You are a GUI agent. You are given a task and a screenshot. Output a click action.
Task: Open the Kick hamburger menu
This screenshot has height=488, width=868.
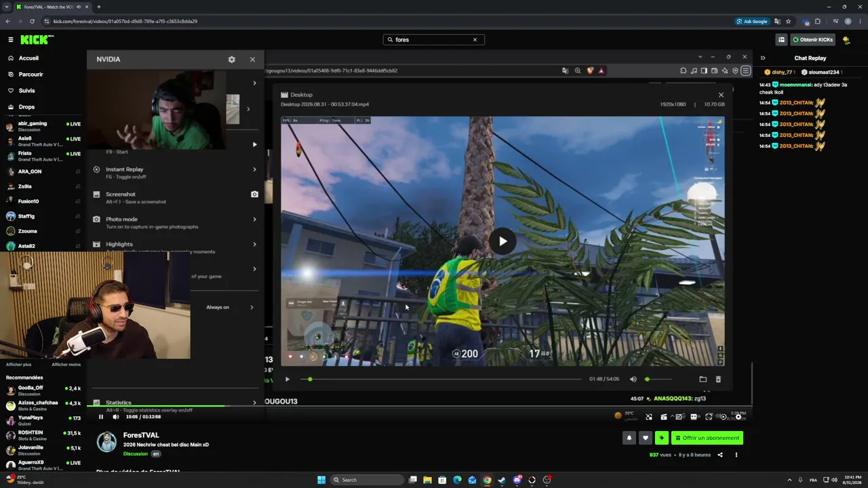11,40
